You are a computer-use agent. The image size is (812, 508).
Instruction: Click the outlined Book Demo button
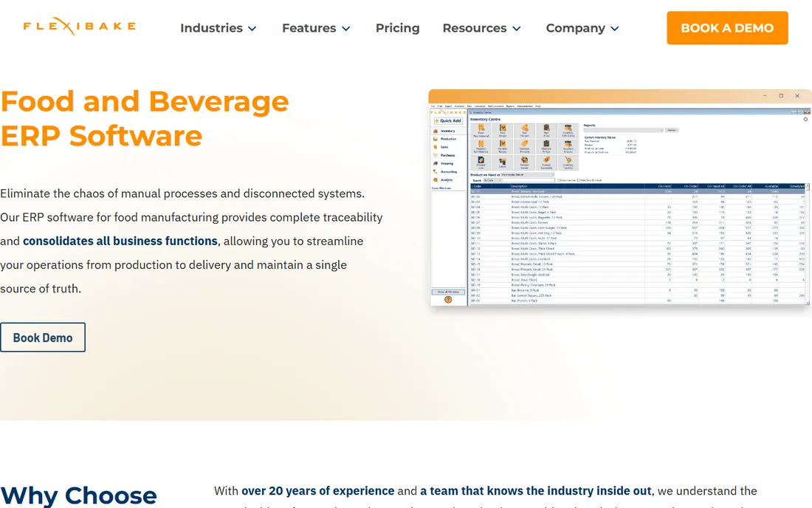pos(43,337)
